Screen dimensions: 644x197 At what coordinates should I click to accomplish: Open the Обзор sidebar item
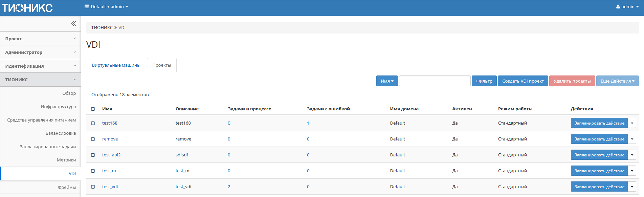pyautogui.click(x=69, y=93)
